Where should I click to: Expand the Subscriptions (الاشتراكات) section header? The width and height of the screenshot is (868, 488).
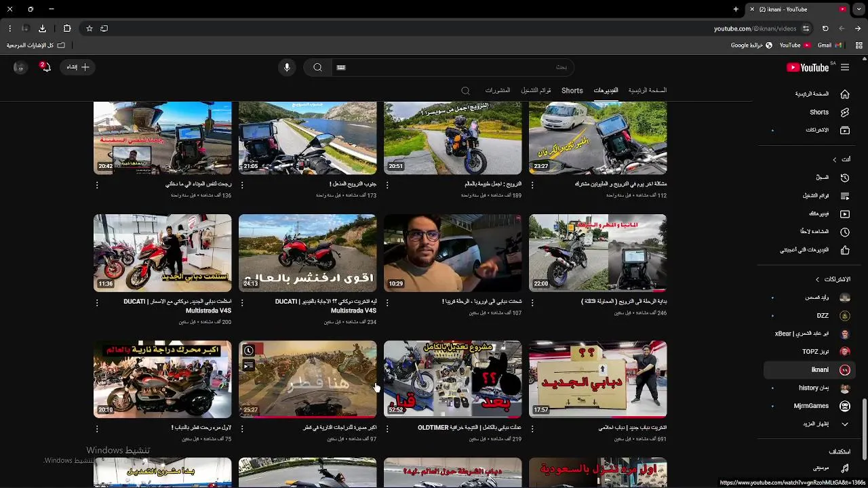pos(832,279)
